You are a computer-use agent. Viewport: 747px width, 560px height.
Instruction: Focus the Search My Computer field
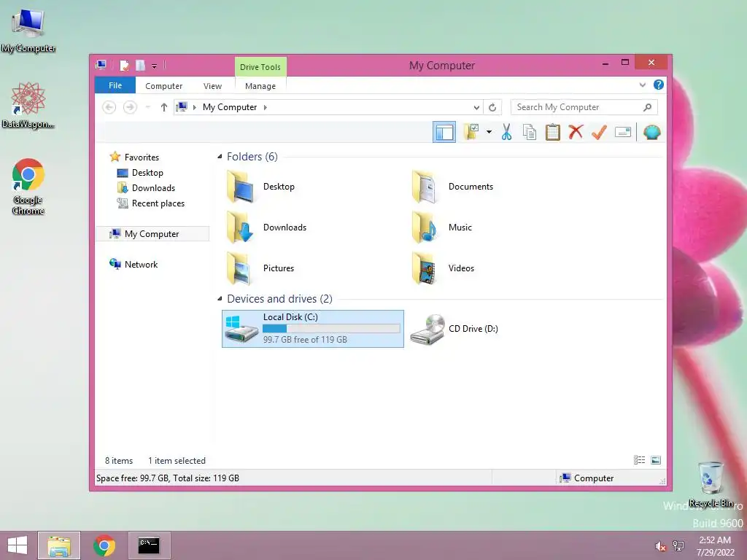coord(584,107)
